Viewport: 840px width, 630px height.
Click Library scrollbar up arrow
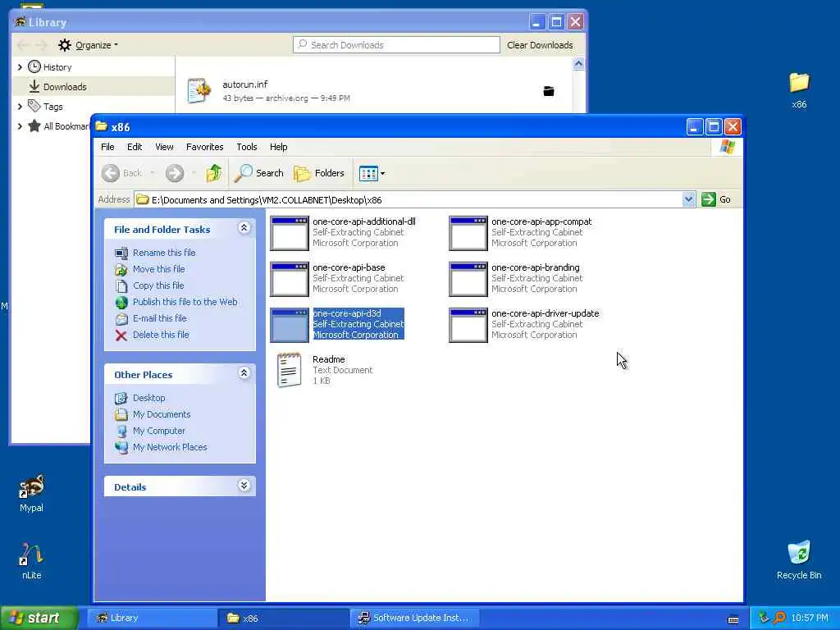coord(578,64)
